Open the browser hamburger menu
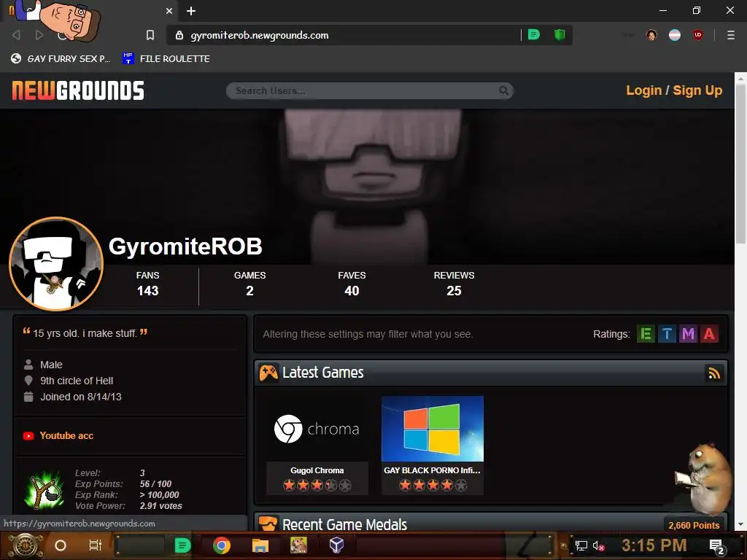The height and width of the screenshot is (560, 747). 731,35
